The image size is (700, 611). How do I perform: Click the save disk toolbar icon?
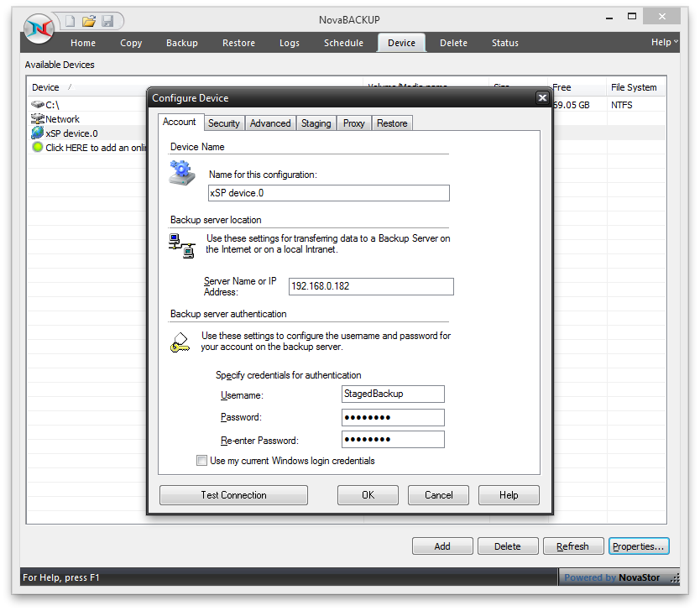click(x=107, y=21)
